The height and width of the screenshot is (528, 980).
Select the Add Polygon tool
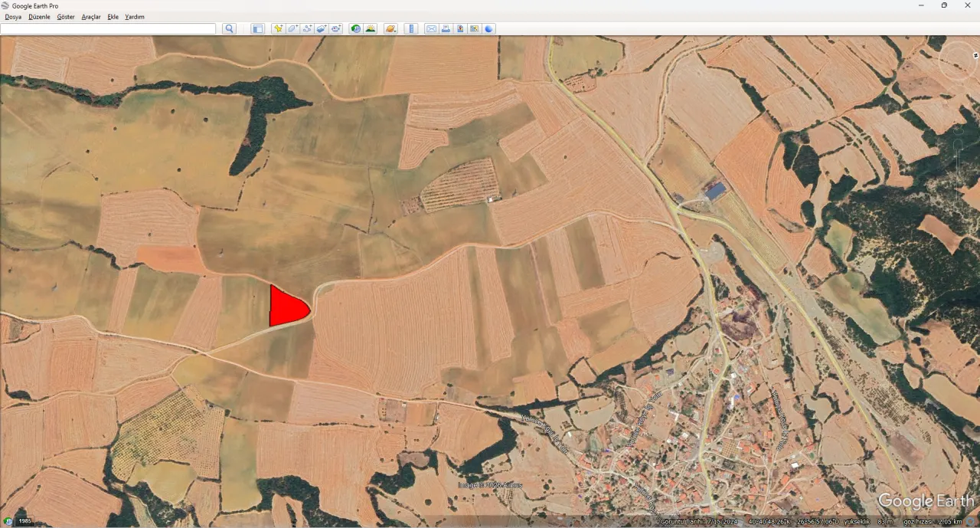pos(292,29)
